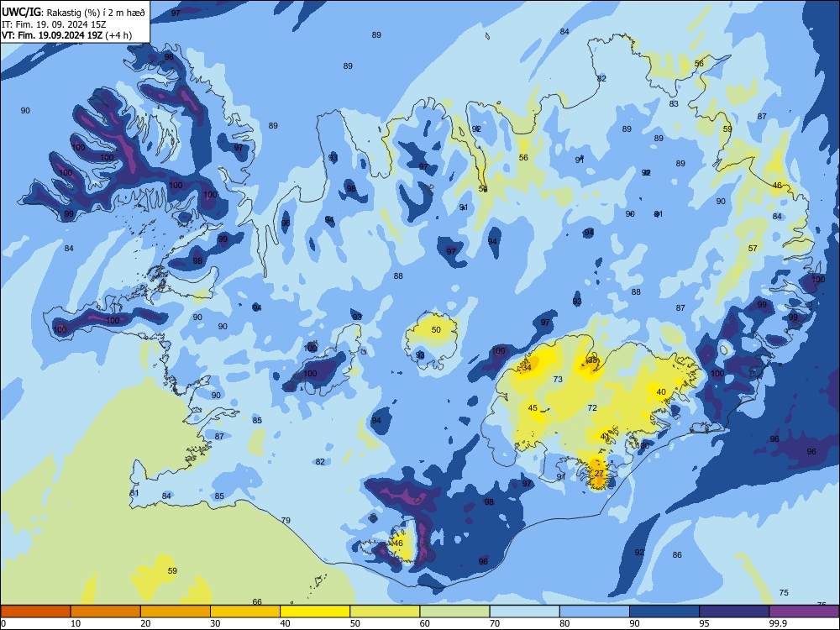840x630 pixels.
Task: Select the '34' humidity value on the glacier
Action: tap(527, 368)
